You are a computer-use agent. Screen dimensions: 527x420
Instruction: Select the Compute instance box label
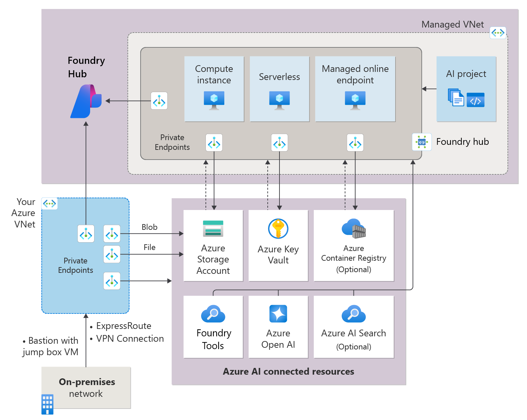point(214,74)
